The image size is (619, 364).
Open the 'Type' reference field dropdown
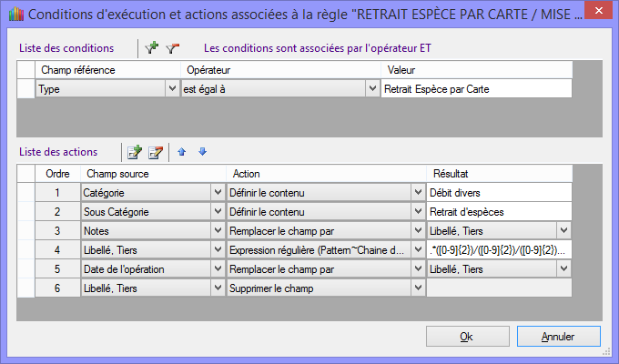click(172, 88)
